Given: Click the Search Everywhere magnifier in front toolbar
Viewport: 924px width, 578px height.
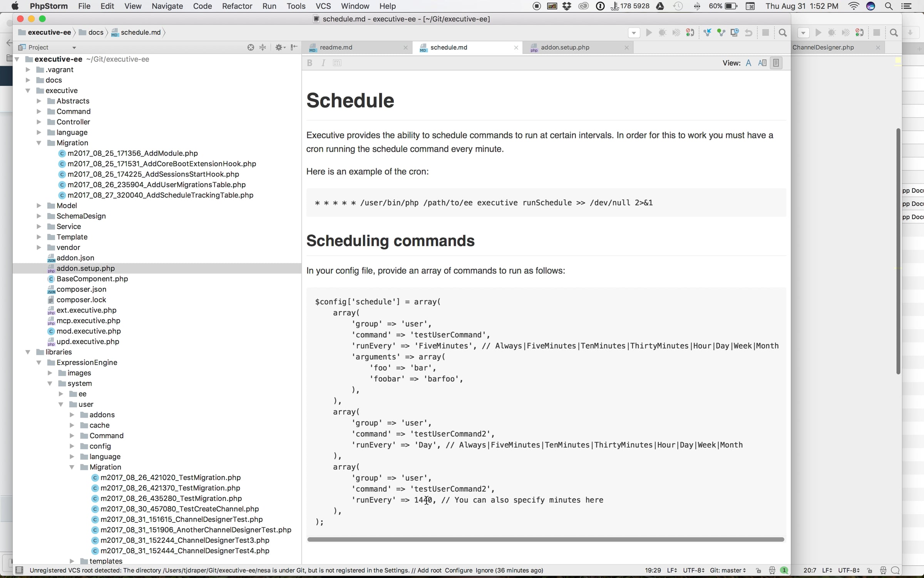Looking at the screenshot, I should [783, 33].
